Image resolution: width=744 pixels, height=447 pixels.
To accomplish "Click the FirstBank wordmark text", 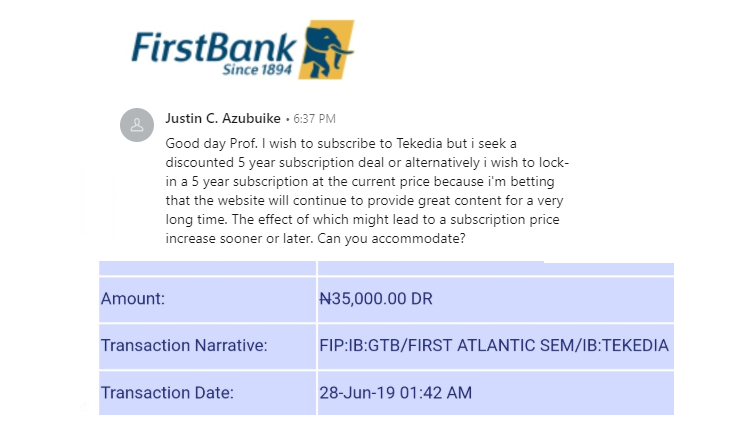I will point(215,45).
